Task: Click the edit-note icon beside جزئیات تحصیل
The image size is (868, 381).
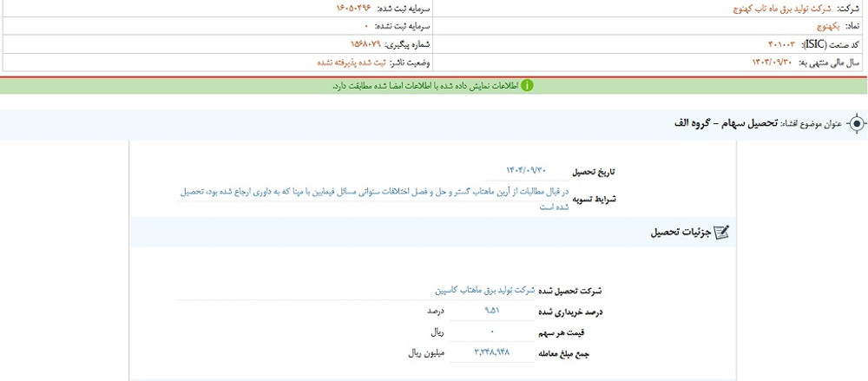Action: [721, 233]
